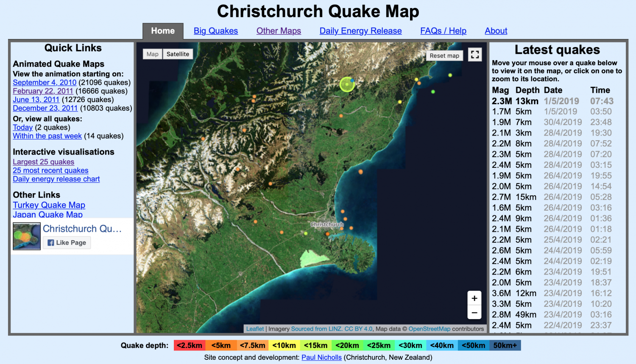
Task: Click the red <2.5km depth swatch
Action: (189, 345)
